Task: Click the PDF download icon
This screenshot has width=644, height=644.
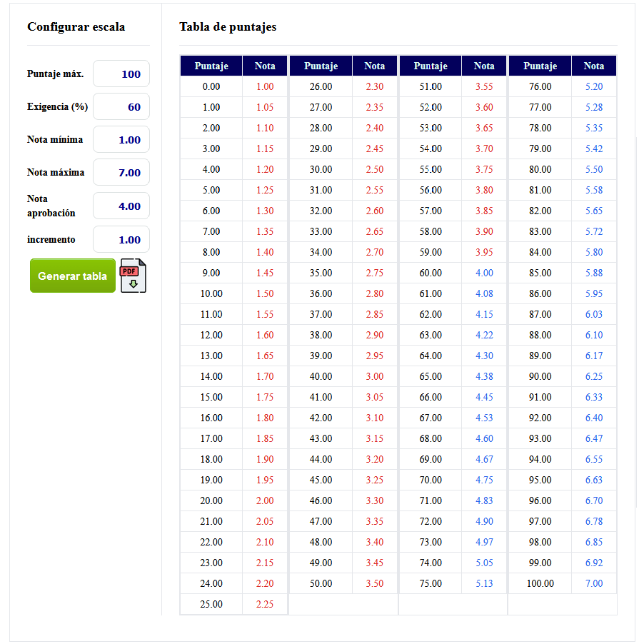Action: click(x=133, y=276)
